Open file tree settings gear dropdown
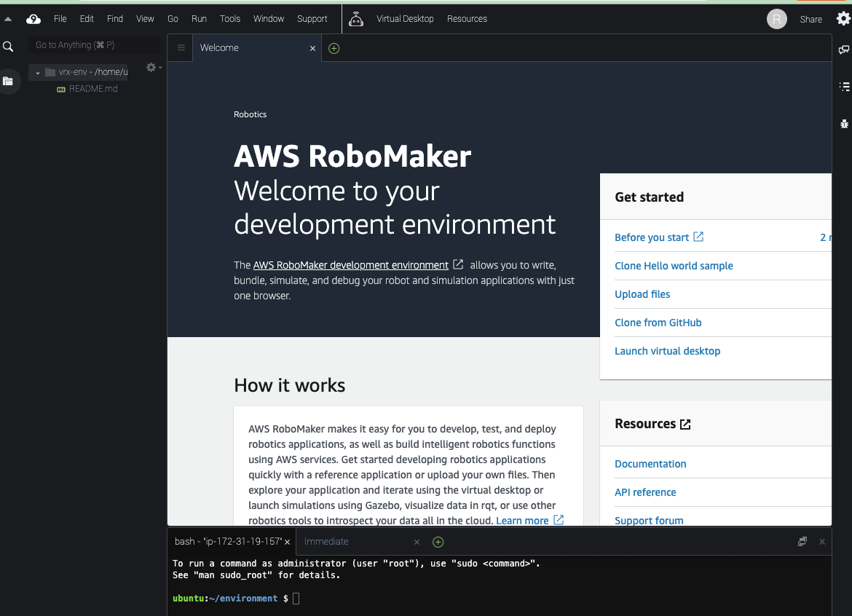This screenshot has height=616, width=852. coord(154,68)
